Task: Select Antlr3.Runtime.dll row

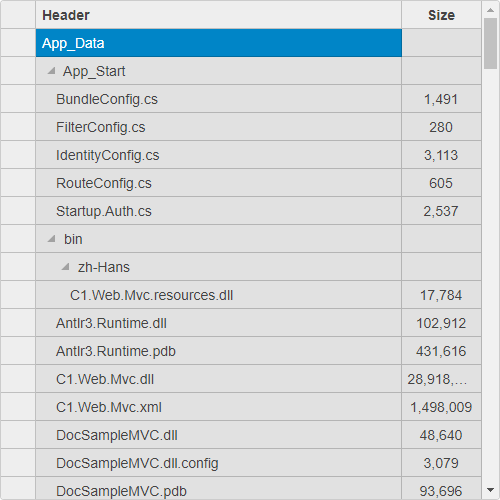Action: (x=218, y=323)
